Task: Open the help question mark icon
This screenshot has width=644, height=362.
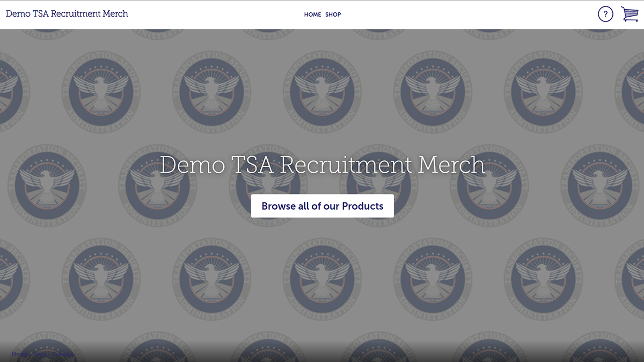Action: pyautogui.click(x=605, y=14)
